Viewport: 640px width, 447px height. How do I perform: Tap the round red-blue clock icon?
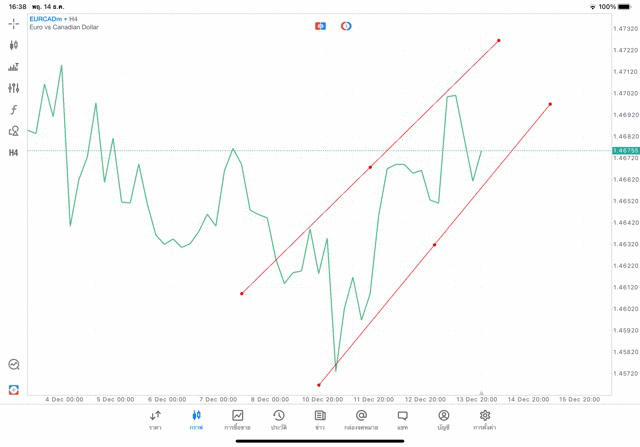[346, 25]
